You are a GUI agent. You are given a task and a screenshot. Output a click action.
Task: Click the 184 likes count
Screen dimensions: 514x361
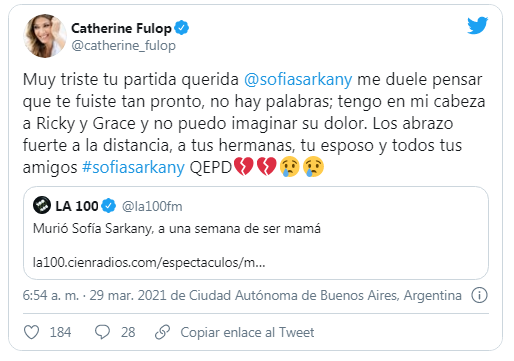click(x=60, y=332)
